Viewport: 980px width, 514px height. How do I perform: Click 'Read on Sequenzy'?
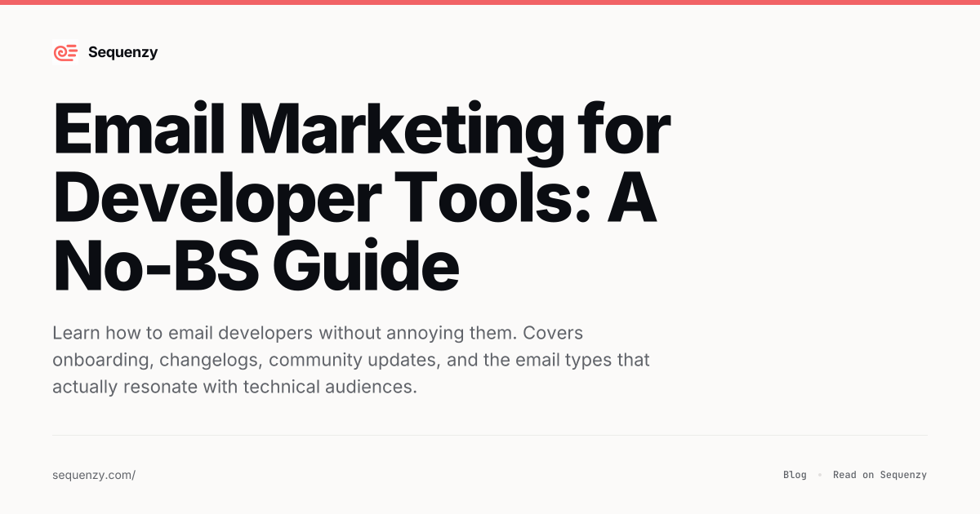[x=880, y=475]
